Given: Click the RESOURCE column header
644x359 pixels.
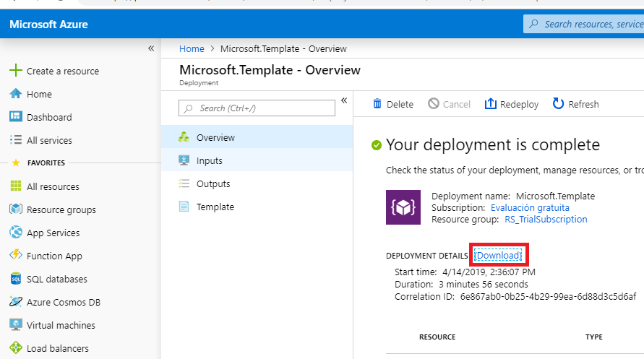Looking at the screenshot, I should (x=437, y=337).
